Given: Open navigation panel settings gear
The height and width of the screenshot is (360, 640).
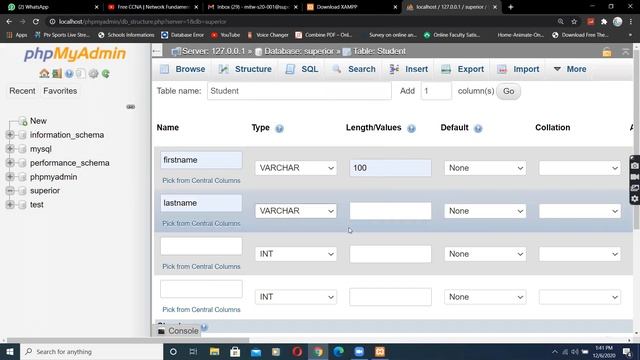Looking at the screenshot, I should point(93,73).
